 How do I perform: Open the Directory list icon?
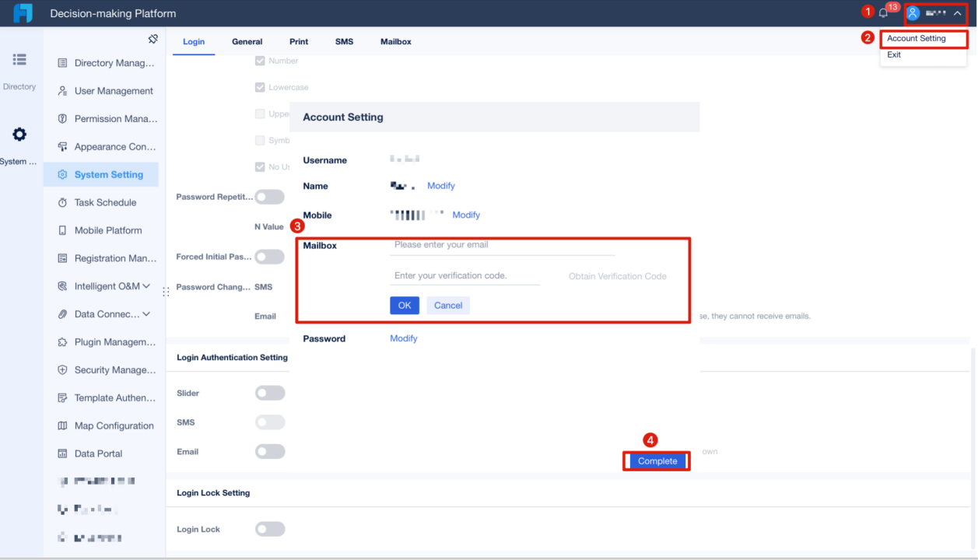19,59
